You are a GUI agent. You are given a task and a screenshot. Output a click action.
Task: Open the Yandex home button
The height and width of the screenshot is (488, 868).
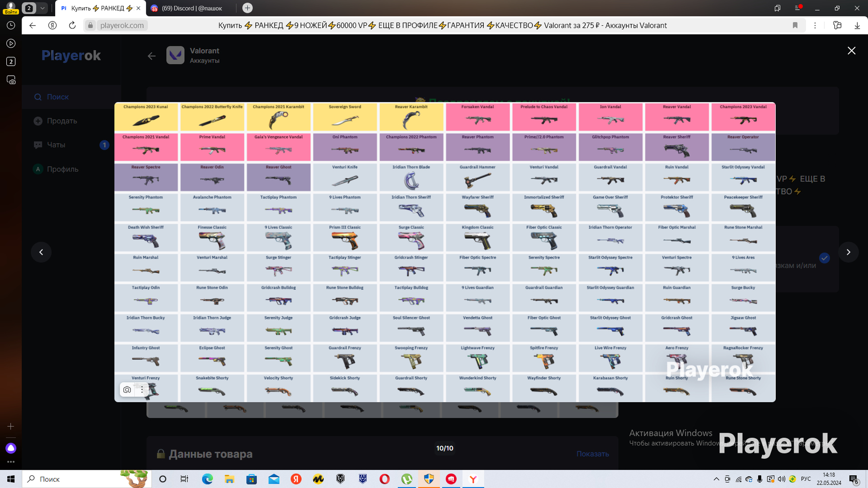point(52,25)
